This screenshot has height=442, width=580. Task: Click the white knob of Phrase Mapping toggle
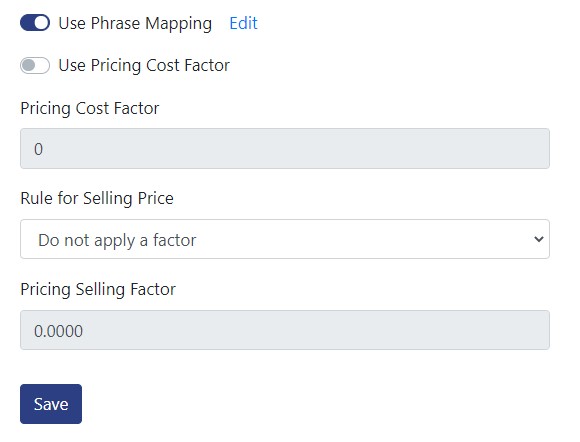[42, 23]
